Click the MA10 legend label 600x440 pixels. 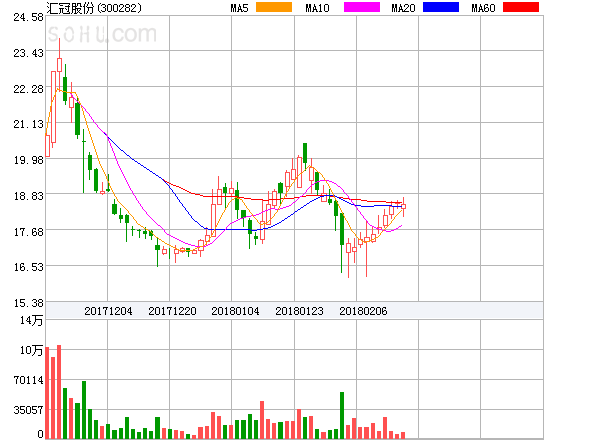click(x=317, y=8)
